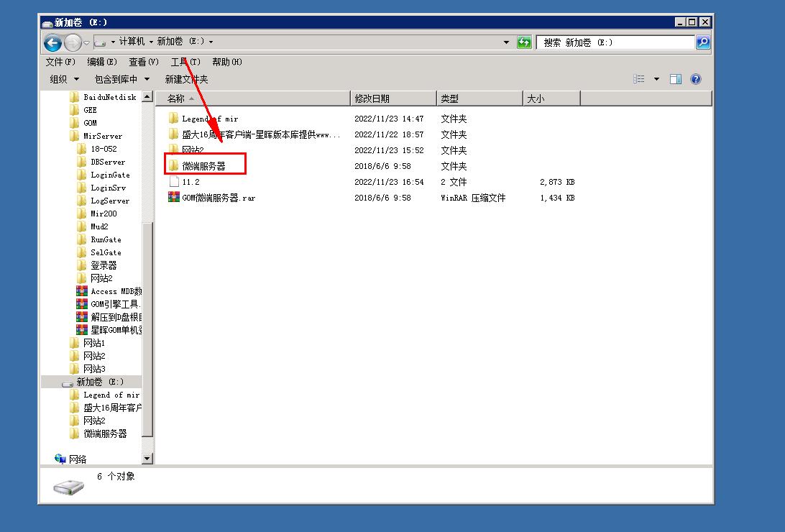This screenshot has height=532, width=785.
Task: Open the 文件(F) menu
Action: pos(60,62)
